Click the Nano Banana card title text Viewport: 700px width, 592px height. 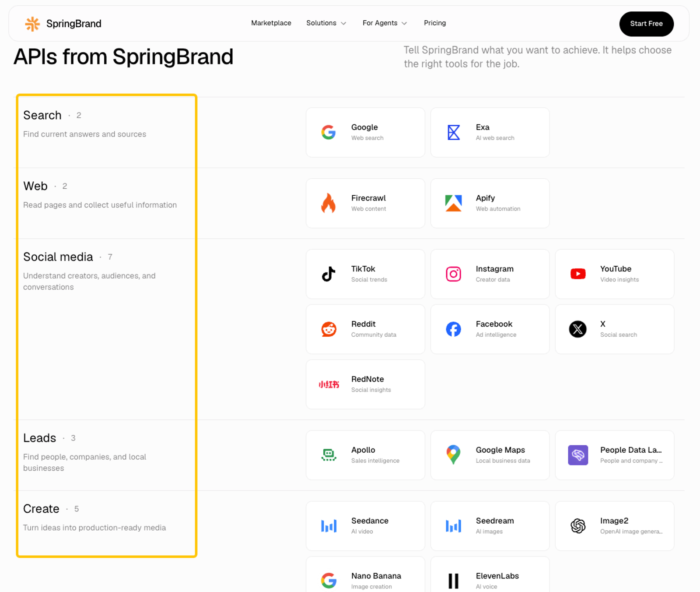tap(376, 576)
